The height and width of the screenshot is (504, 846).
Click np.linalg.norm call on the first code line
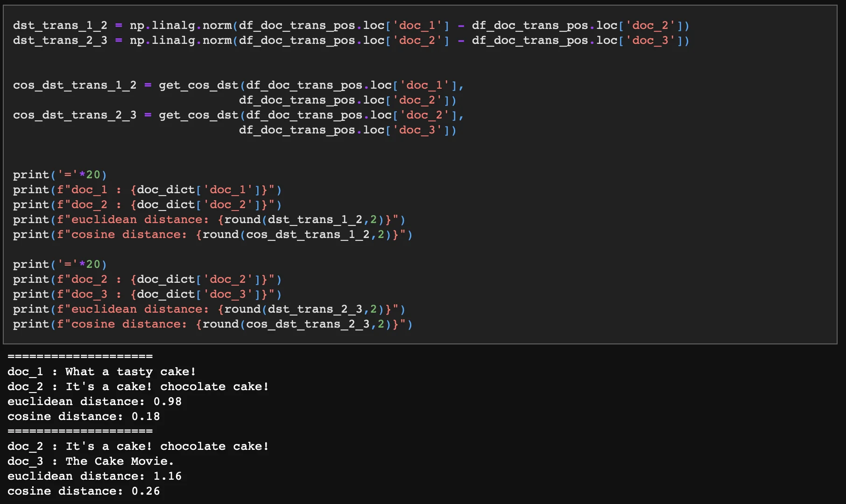click(x=180, y=26)
